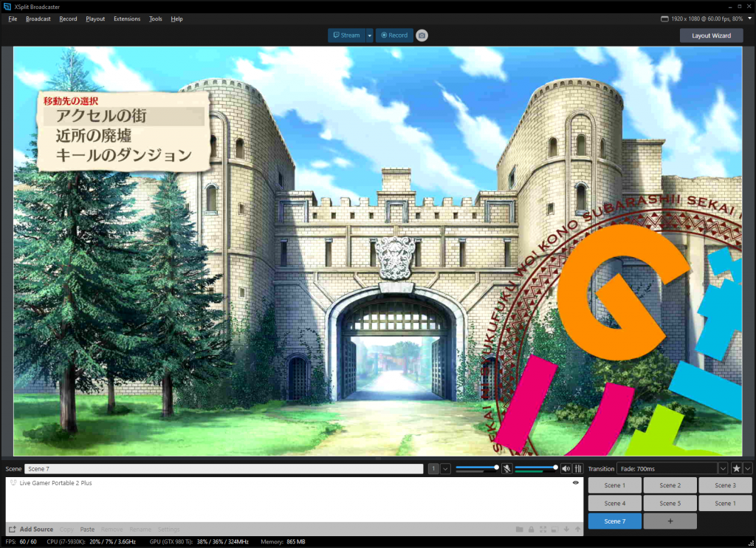The image size is (756, 548).
Task: Expand the resolution settings dropdown arrow
Action: pyautogui.click(x=750, y=18)
